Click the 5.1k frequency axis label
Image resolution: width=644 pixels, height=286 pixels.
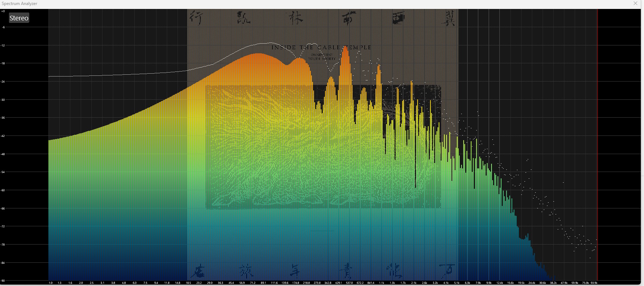pos(456,283)
